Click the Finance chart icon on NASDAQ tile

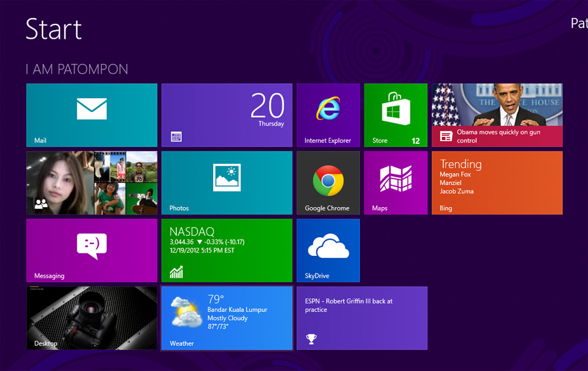pos(176,272)
